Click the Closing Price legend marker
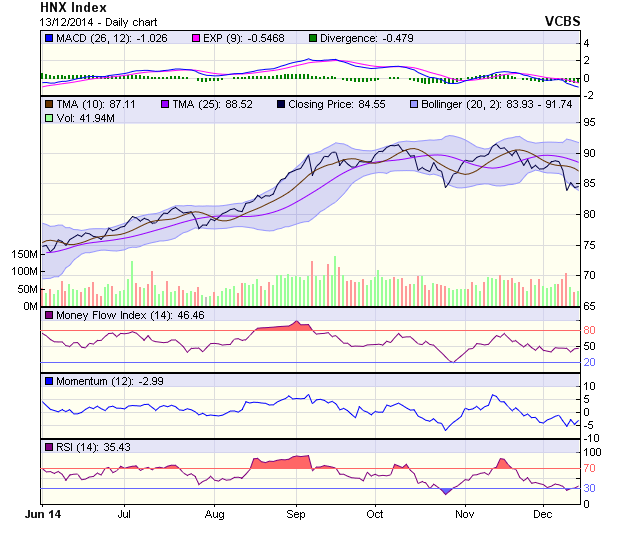Screen dimensions: 620x535 pos(281,103)
